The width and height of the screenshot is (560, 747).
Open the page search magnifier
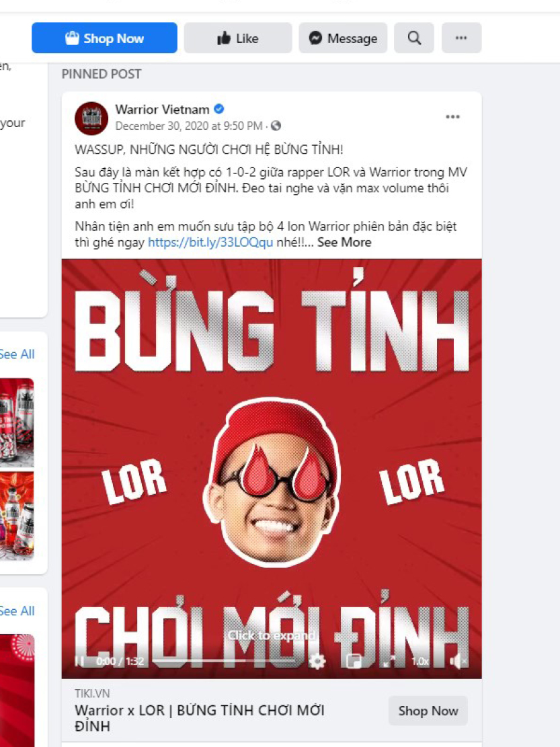pyautogui.click(x=414, y=38)
